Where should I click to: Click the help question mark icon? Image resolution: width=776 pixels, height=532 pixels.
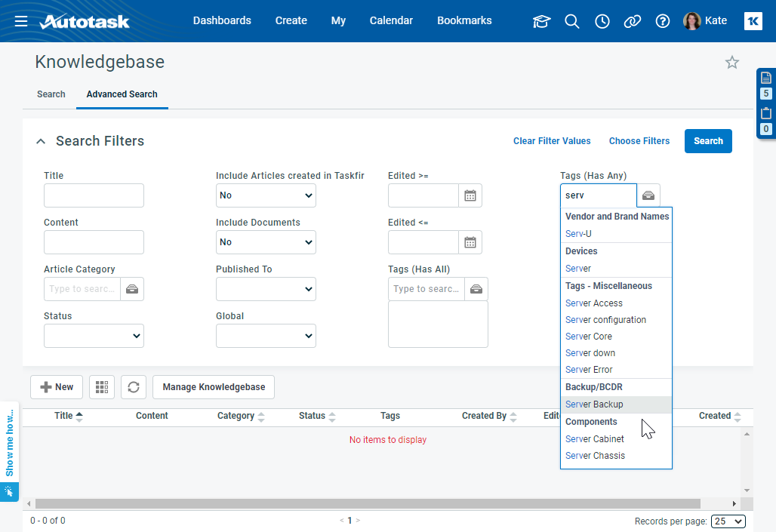point(663,21)
